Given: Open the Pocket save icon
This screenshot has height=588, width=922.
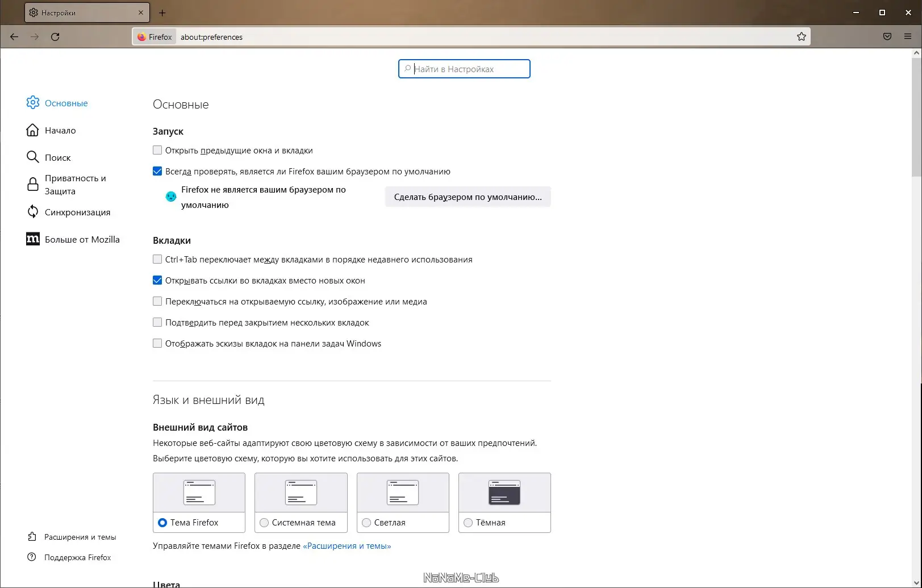Looking at the screenshot, I should point(887,37).
